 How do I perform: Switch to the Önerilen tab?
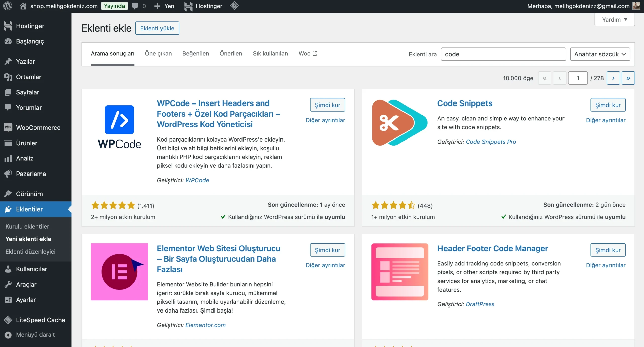click(x=231, y=54)
